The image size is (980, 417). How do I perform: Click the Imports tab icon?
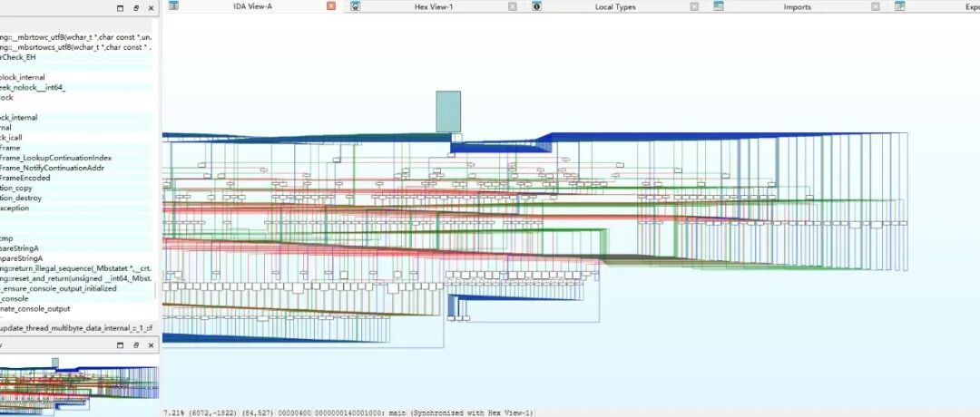(719, 5)
